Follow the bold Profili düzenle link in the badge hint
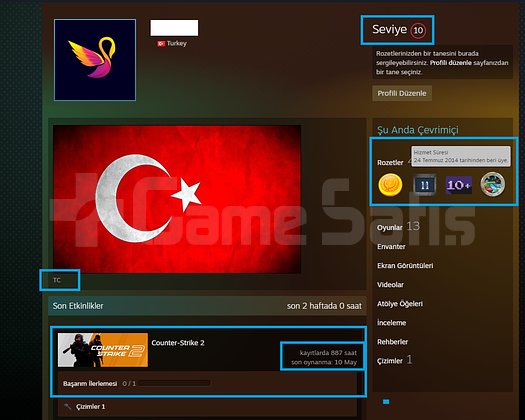 click(x=451, y=63)
